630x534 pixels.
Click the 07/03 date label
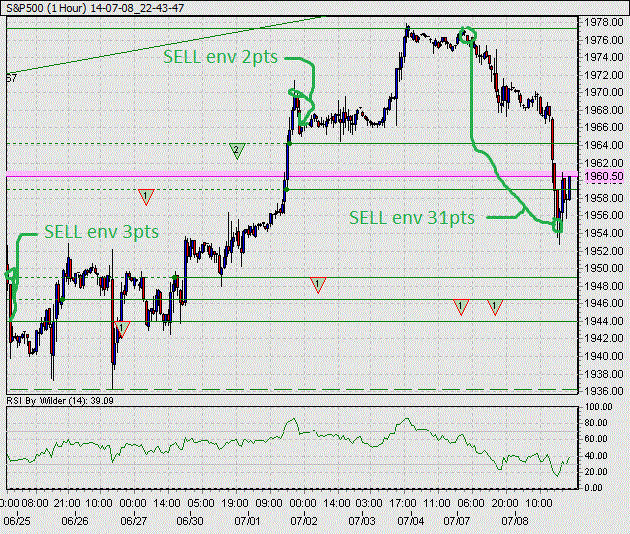click(x=362, y=521)
